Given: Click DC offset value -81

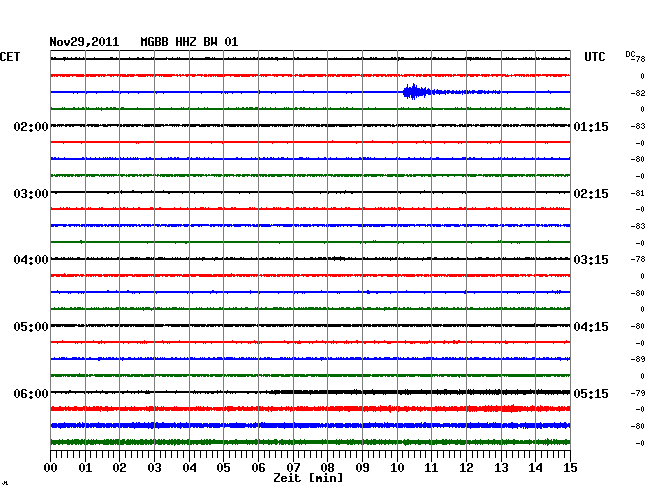Looking at the screenshot, I should 638,193.
